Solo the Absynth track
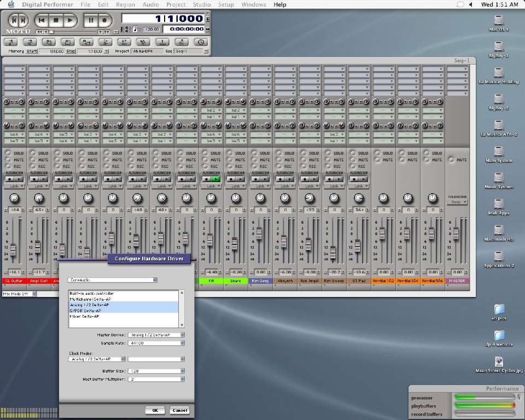 [x=279, y=153]
